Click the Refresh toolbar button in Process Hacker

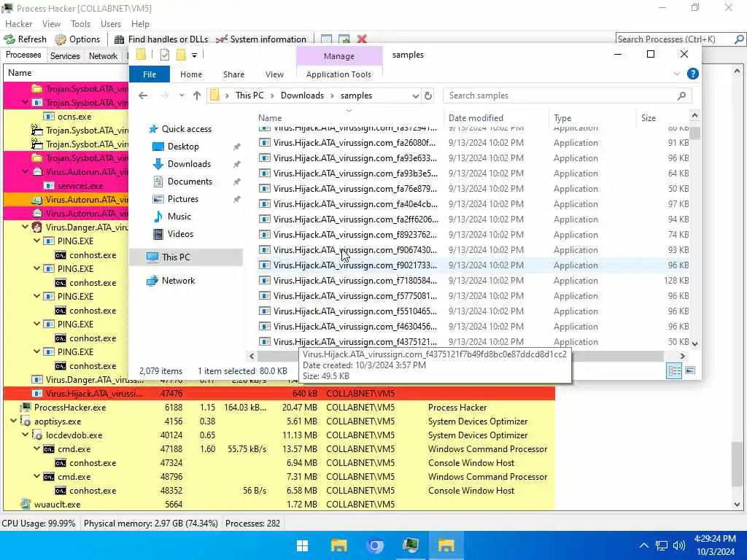coord(26,39)
